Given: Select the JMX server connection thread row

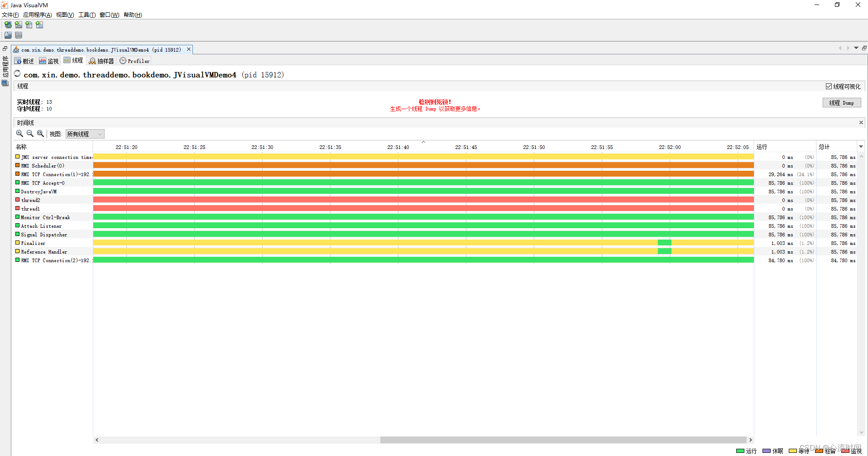Looking at the screenshot, I should click(435, 157).
